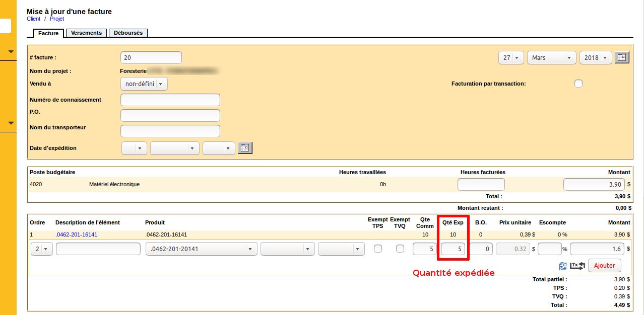Click inside the # facture field showing 20
Screen dimensions: 644x315
coord(150,57)
